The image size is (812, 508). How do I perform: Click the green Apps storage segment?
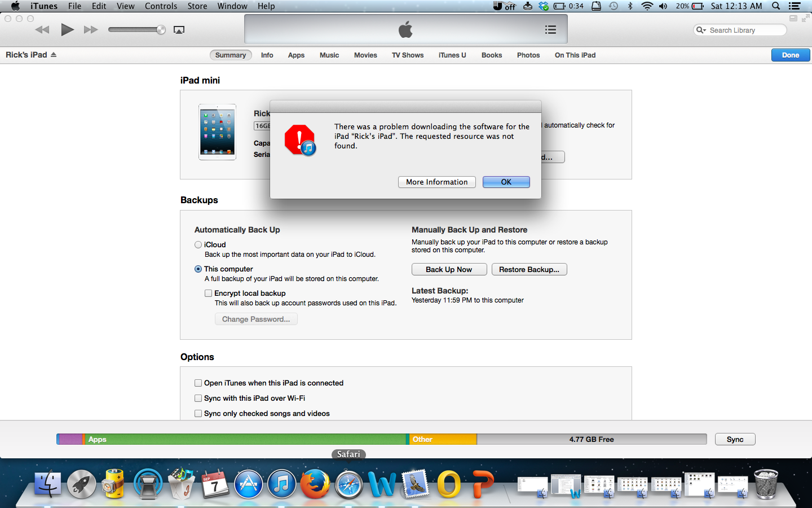(246, 439)
